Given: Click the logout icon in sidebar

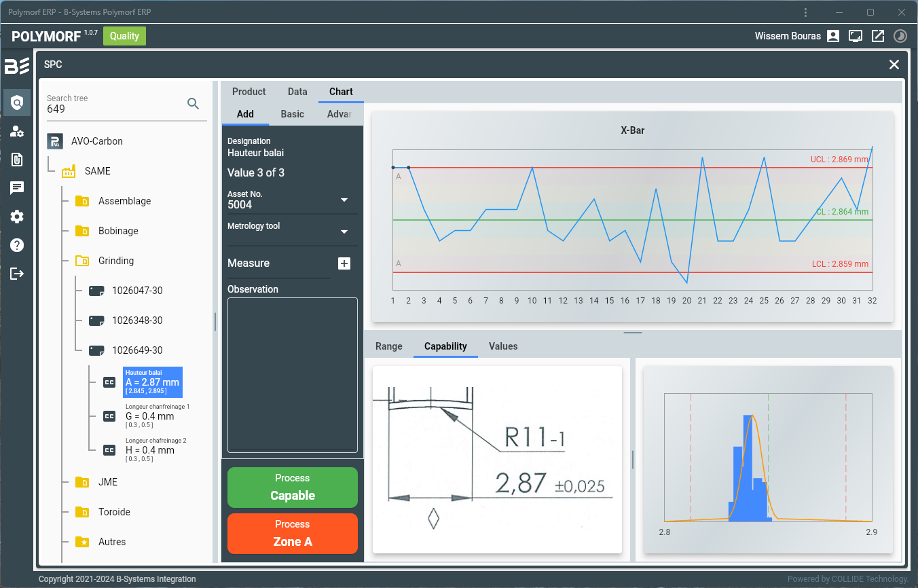Looking at the screenshot, I should click(x=17, y=274).
